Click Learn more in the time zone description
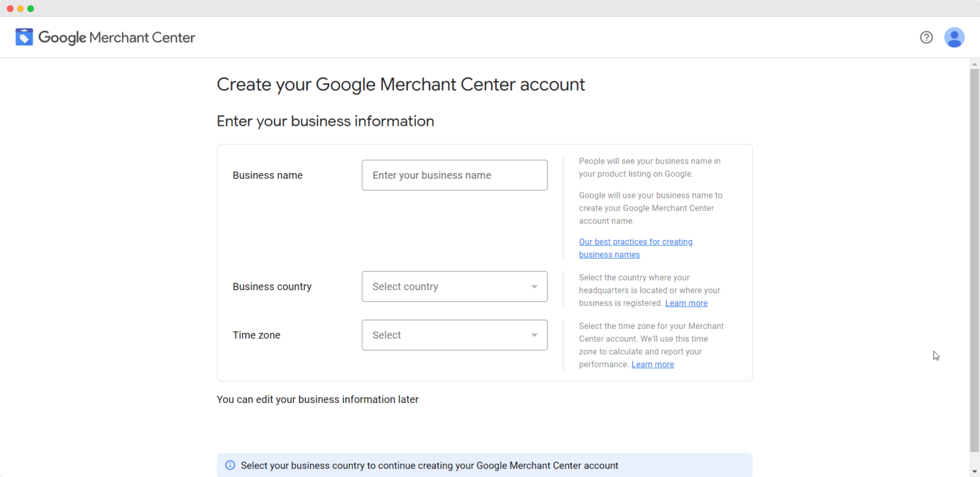The height and width of the screenshot is (477, 980). (653, 364)
